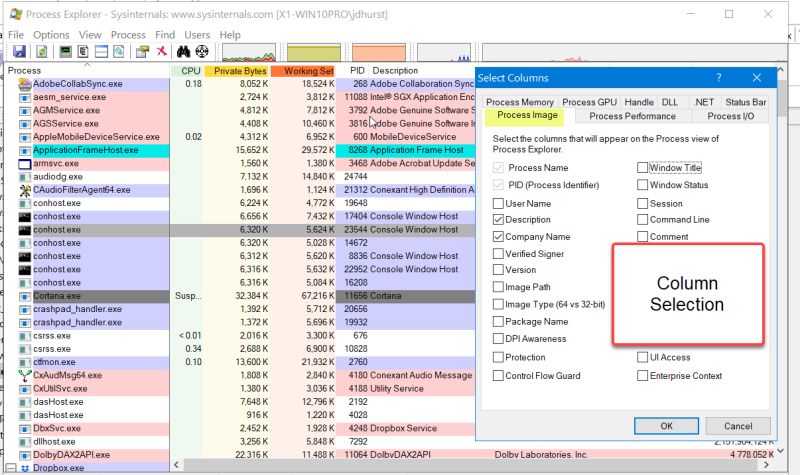This screenshot has height=475, width=800.
Task: Open the View menu
Action: pos(90,35)
